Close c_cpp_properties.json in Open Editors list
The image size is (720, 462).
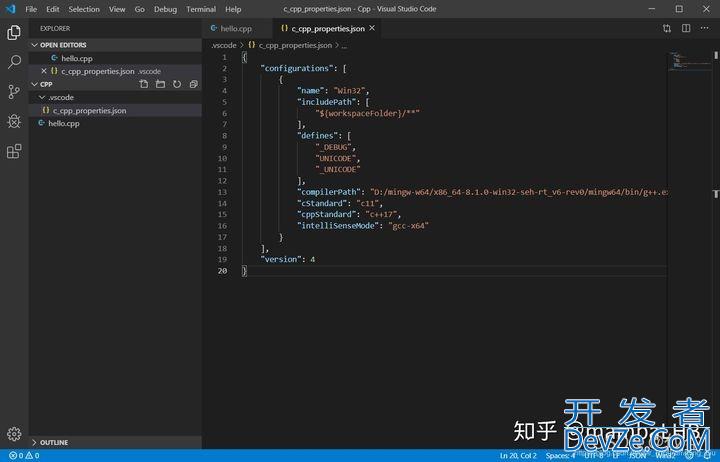[x=44, y=71]
